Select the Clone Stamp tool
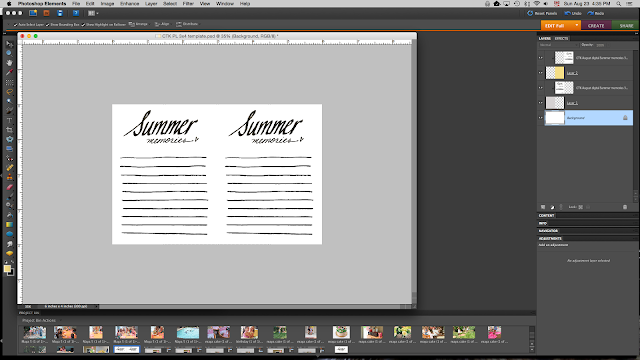The height and width of the screenshot is (360, 640). point(9,178)
